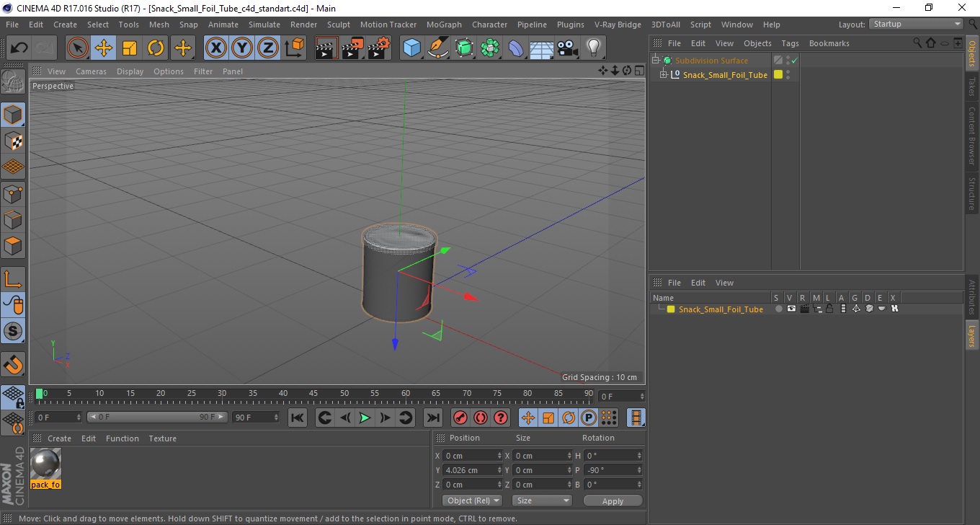Screen dimensions: 980x525
Task: Toggle Z axis lock
Action: tap(268, 48)
